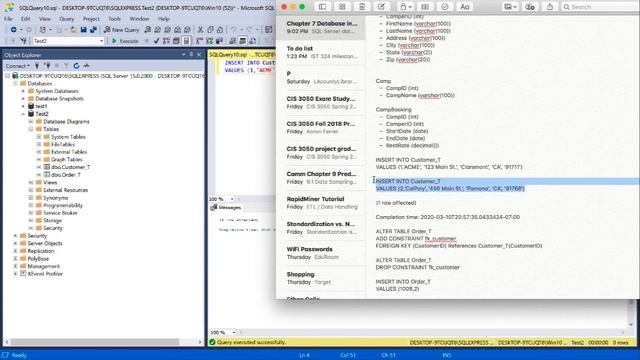Click the Save All icon in SSMS toolbar
Screen dimensions: 640x360
[93, 30]
